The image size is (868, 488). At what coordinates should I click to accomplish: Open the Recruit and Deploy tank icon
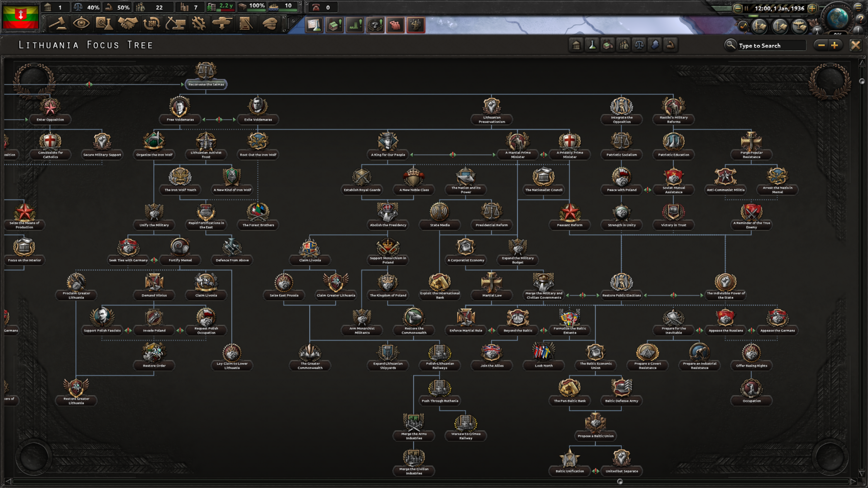(222, 24)
